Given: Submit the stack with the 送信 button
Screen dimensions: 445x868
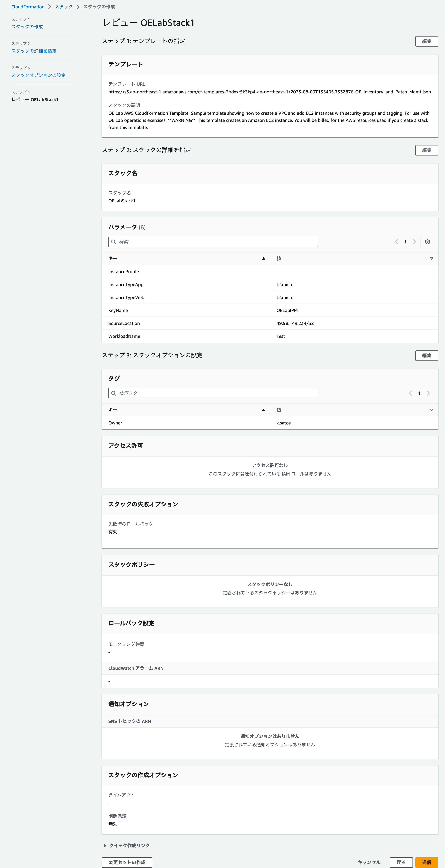Looking at the screenshot, I should pos(426,863).
